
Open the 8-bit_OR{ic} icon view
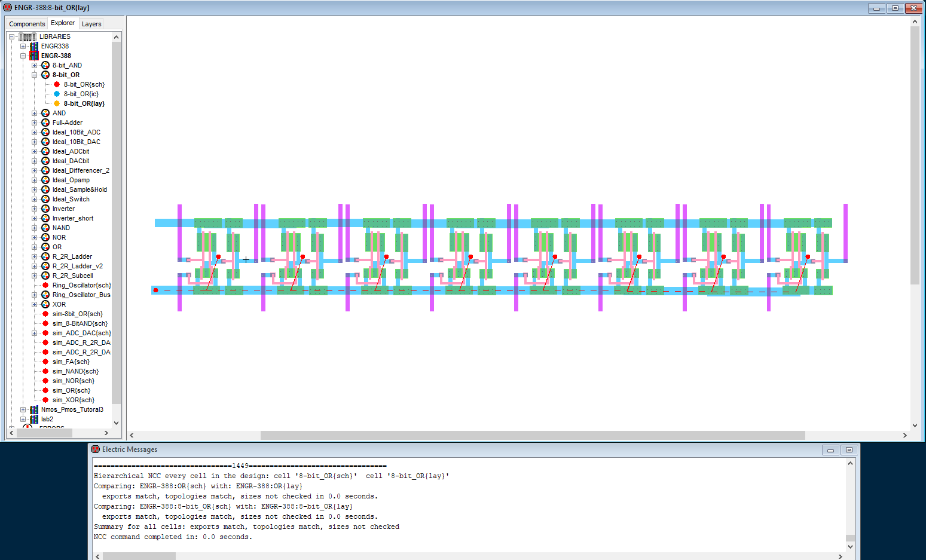pos(57,94)
